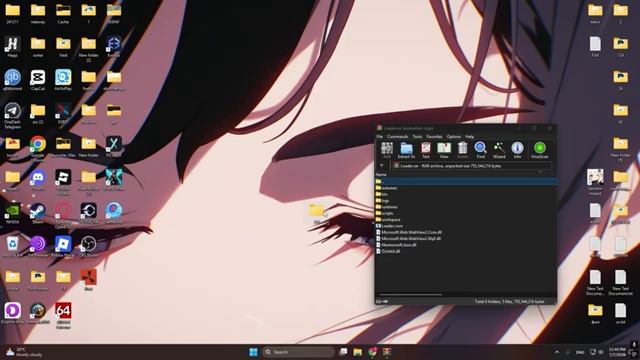The image size is (640, 360).
Task: Click the WinRAR horizontal scrollbar
Action: pyautogui.click(x=411, y=294)
